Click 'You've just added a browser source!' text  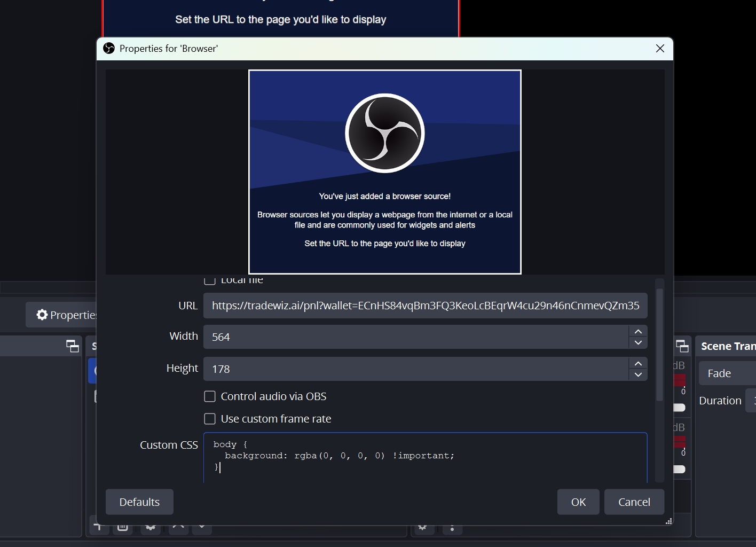coord(385,196)
